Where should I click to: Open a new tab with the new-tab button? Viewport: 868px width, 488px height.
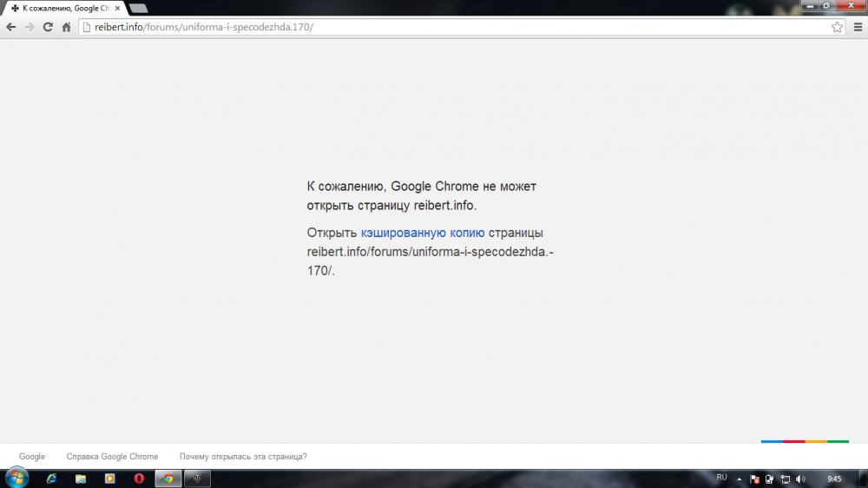pos(138,9)
